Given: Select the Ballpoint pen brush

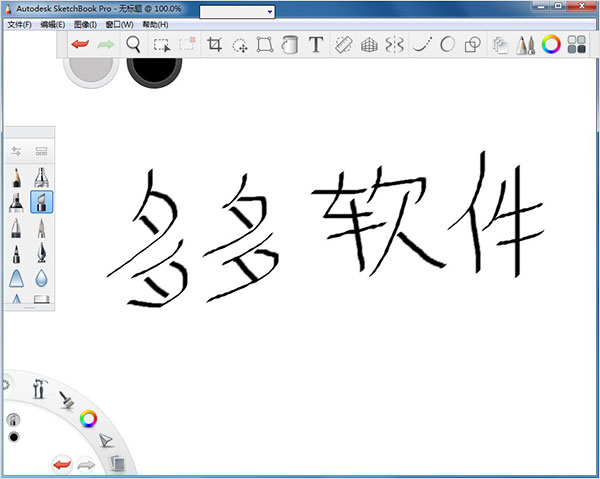Looking at the screenshot, I should coord(16,228).
